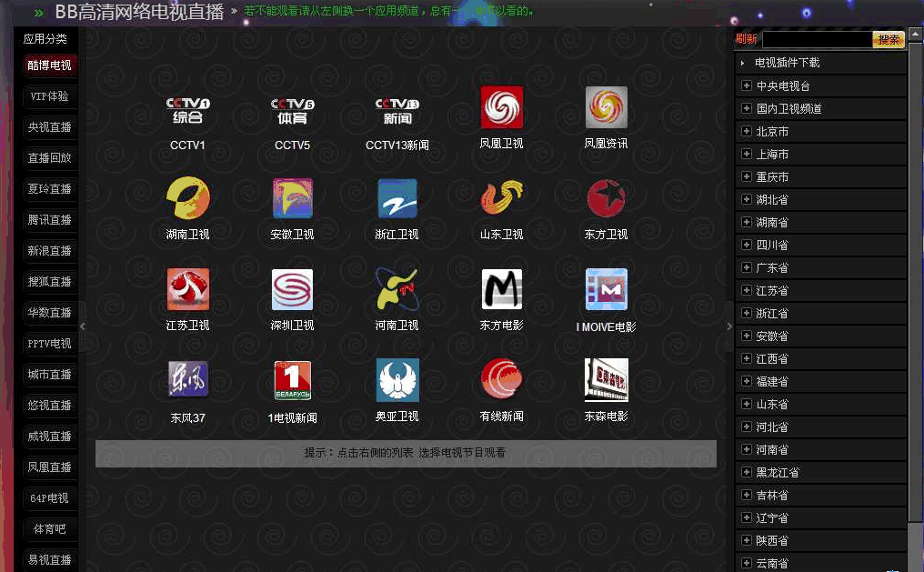Collapse the left sidebar with the arrow

point(83,325)
